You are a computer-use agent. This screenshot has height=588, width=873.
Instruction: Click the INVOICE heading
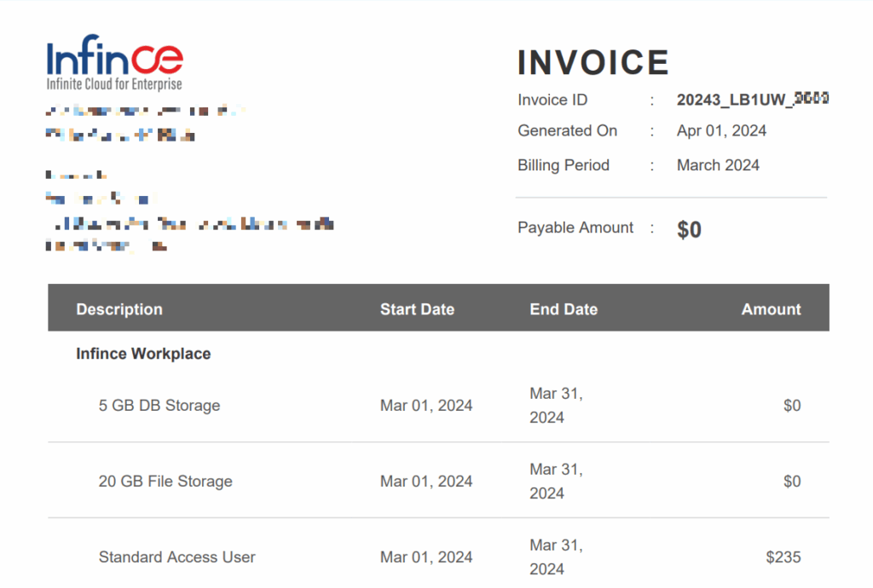[x=593, y=63]
